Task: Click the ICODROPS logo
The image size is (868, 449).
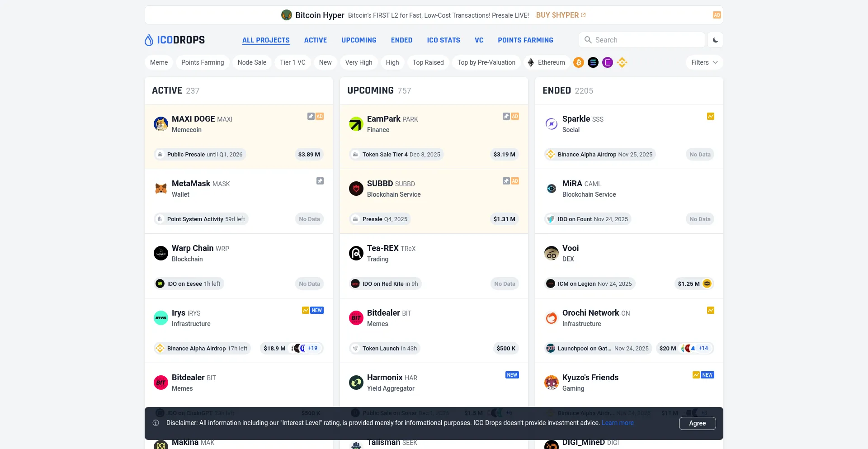Action: [175, 40]
